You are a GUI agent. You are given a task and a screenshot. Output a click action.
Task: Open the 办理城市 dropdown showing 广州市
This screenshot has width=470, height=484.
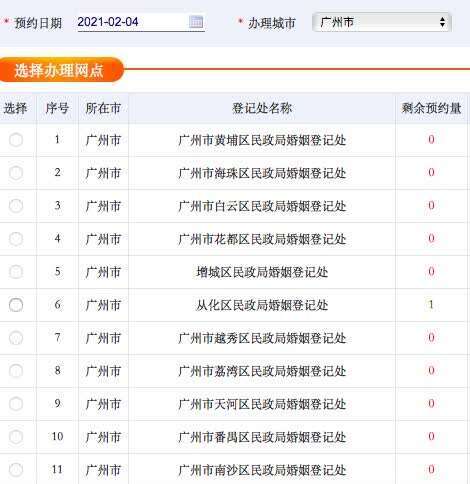pyautogui.click(x=382, y=22)
